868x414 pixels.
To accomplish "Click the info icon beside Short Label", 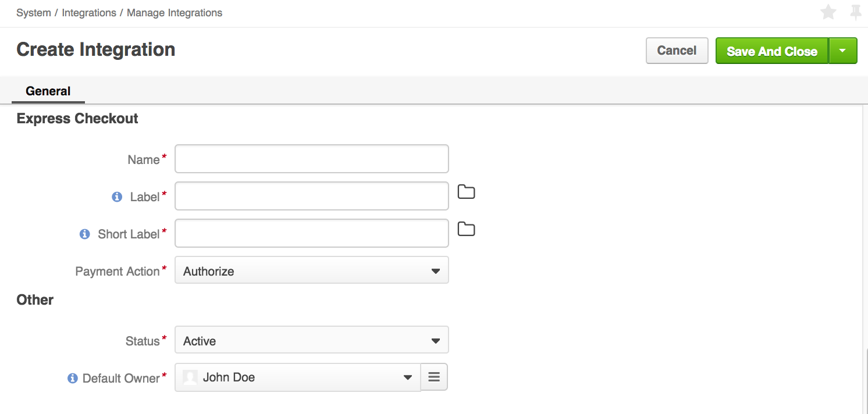I will click(x=84, y=234).
